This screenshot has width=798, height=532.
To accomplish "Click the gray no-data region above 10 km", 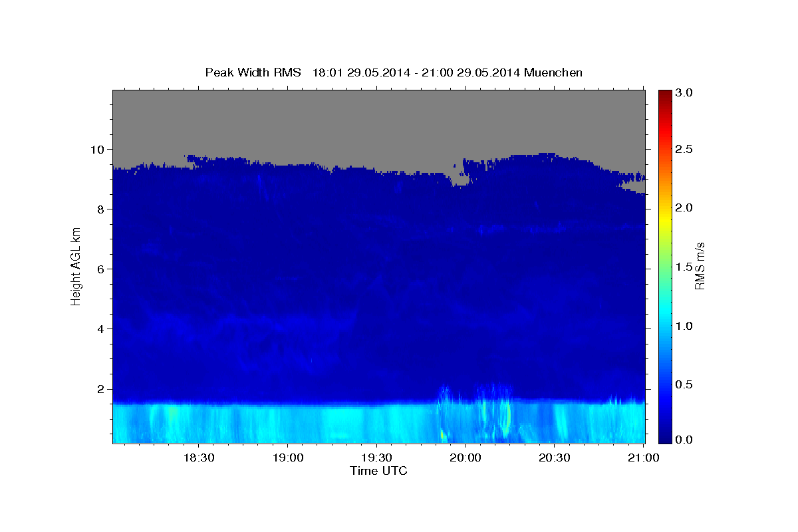I will 378,120.
